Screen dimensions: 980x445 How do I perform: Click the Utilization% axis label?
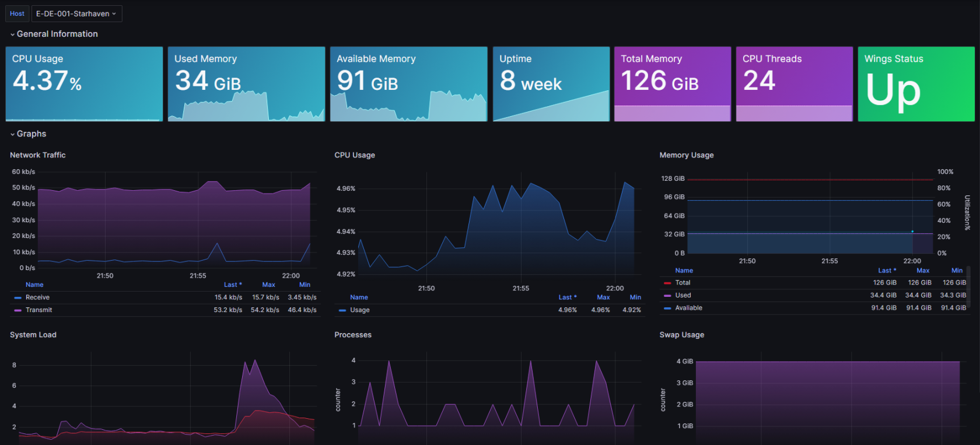point(967,213)
